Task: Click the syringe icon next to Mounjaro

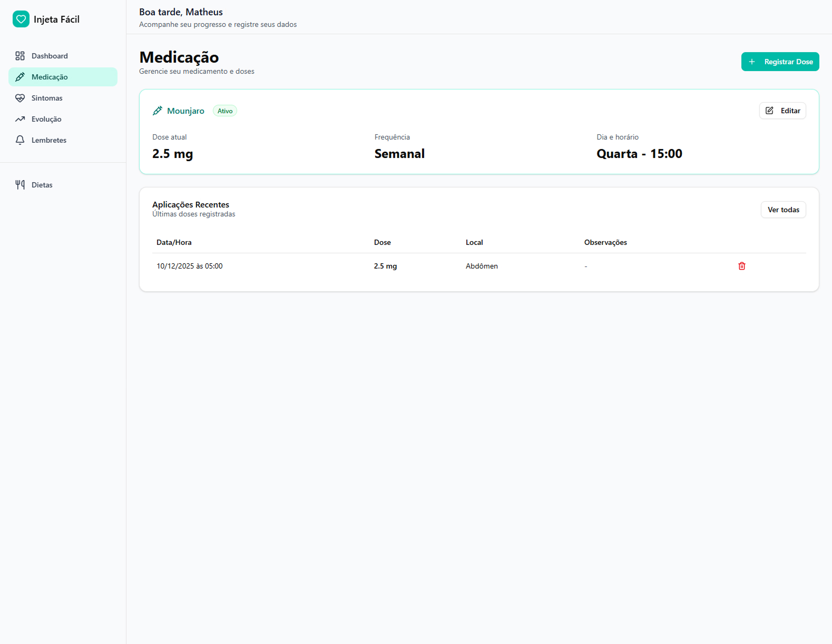Action: (158, 111)
